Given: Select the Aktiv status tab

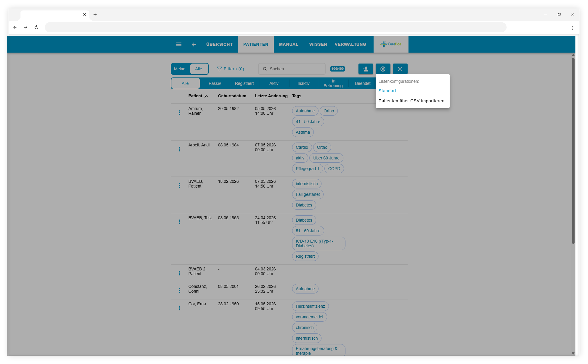Looking at the screenshot, I should 274,83.
